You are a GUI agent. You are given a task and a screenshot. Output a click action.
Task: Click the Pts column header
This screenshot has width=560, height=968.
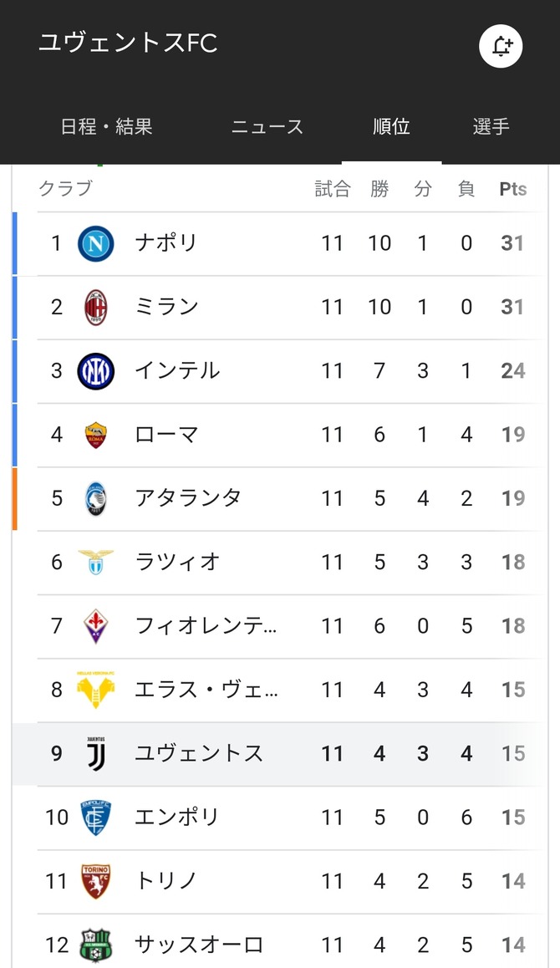[x=512, y=189]
